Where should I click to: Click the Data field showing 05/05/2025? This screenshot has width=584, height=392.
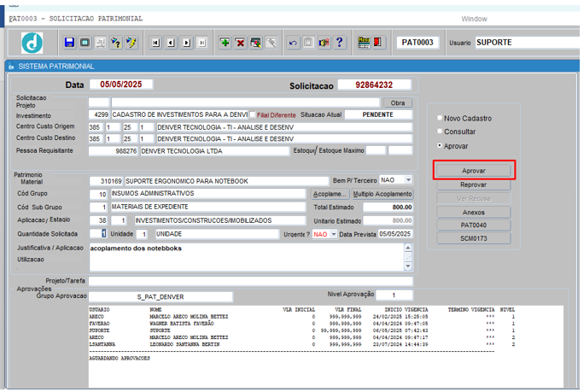click(x=121, y=85)
